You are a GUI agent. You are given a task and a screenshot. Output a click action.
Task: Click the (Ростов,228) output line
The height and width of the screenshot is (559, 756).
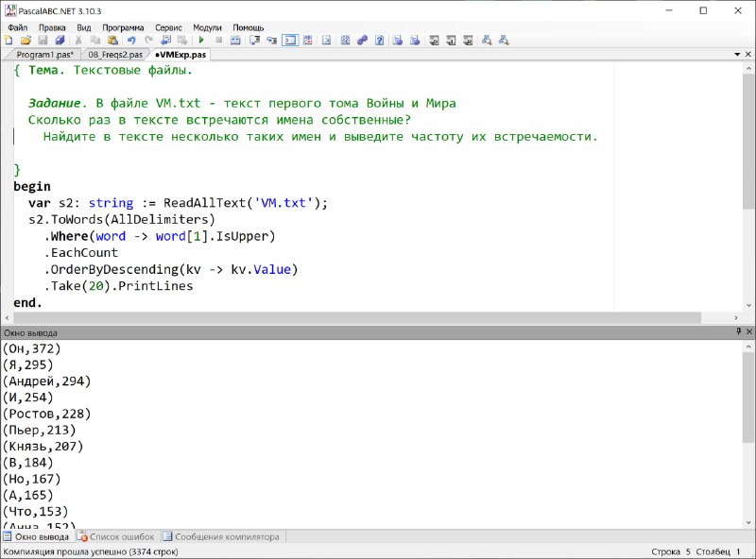pyautogui.click(x=46, y=414)
